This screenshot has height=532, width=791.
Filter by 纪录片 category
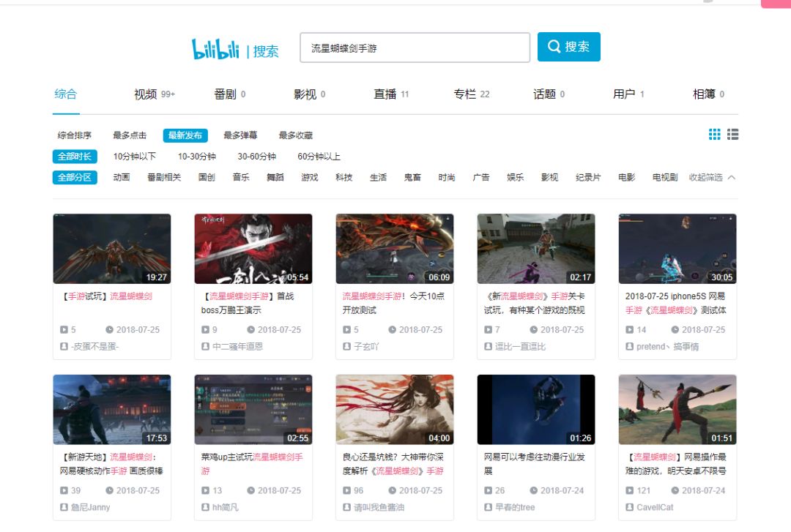588,178
